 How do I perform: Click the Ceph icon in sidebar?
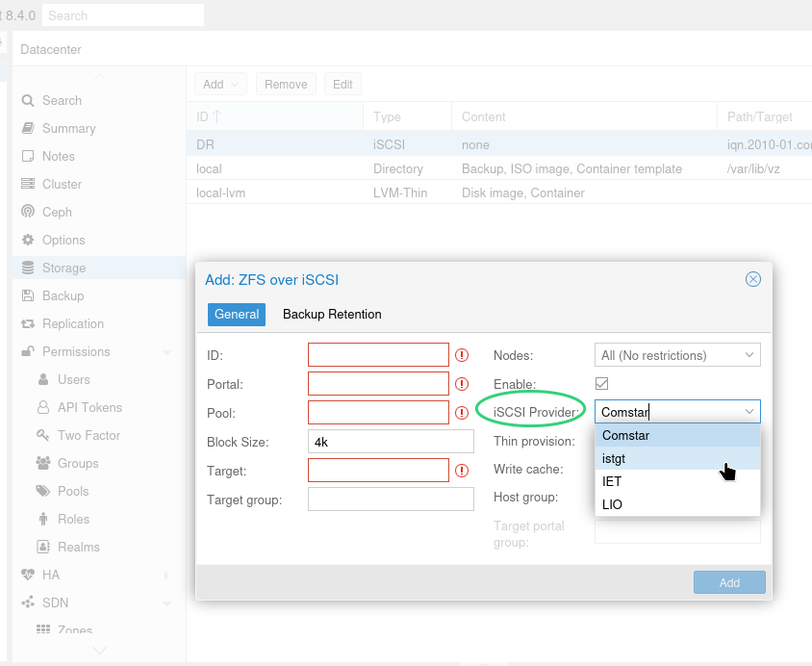pos(28,212)
